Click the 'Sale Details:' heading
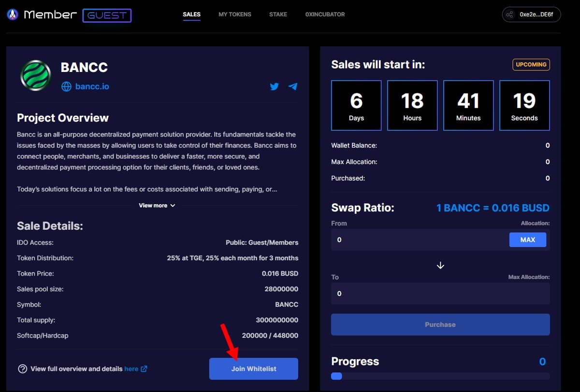This screenshot has width=580, height=392. 50,226
